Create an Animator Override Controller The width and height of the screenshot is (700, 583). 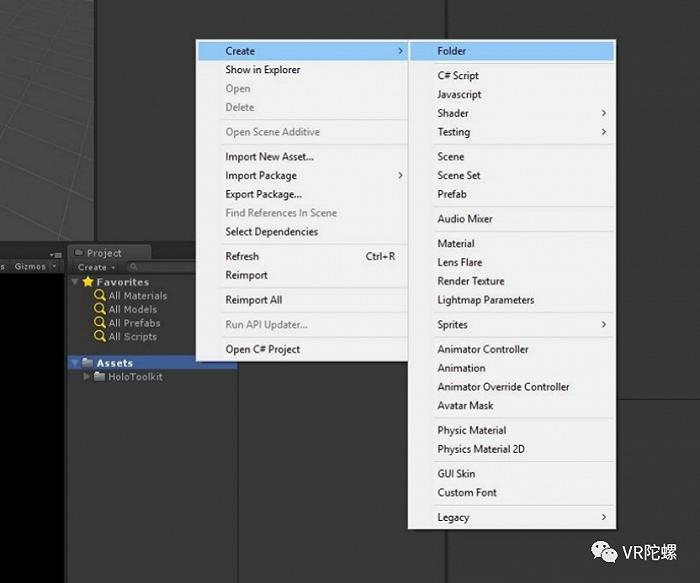pos(512,387)
